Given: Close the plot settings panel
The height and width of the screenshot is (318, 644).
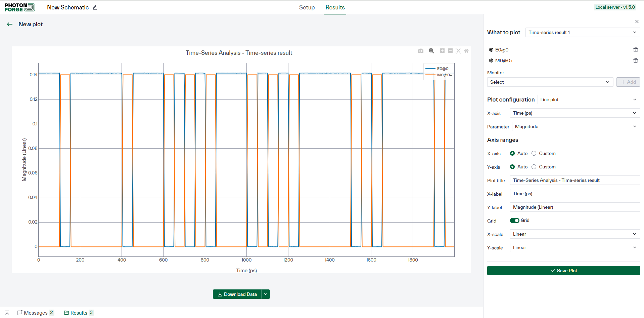Looking at the screenshot, I should [x=637, y=22].
